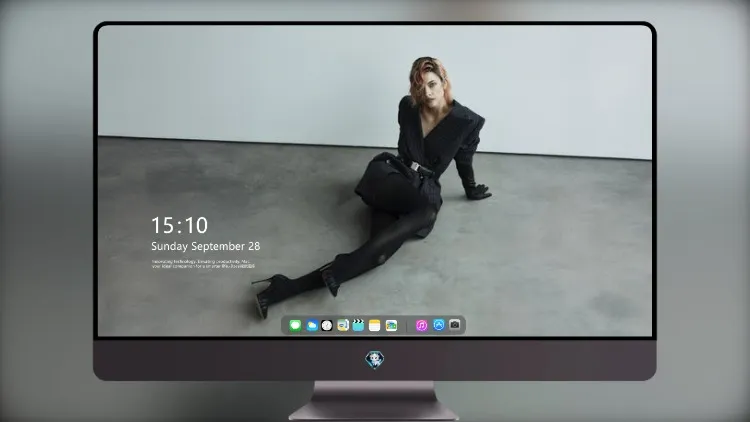Launch the pink Music app
Screen dimensions: 750x422
click(421, 325)
